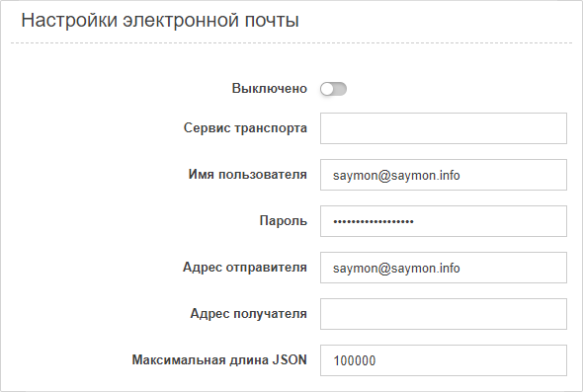This screenshot has width=583, height=392.
Task: Click the Выключено label text
Action: point(269,89)
